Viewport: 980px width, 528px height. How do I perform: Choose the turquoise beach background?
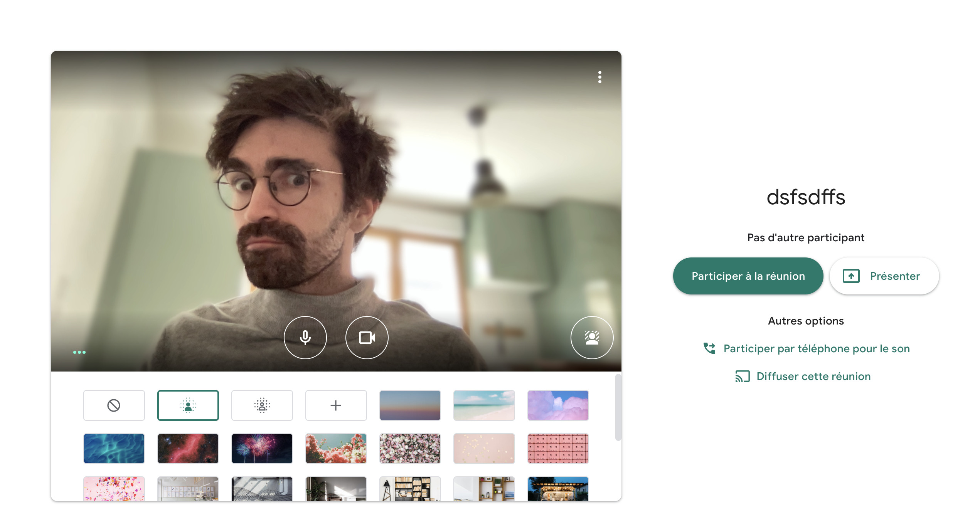[484, 405]
